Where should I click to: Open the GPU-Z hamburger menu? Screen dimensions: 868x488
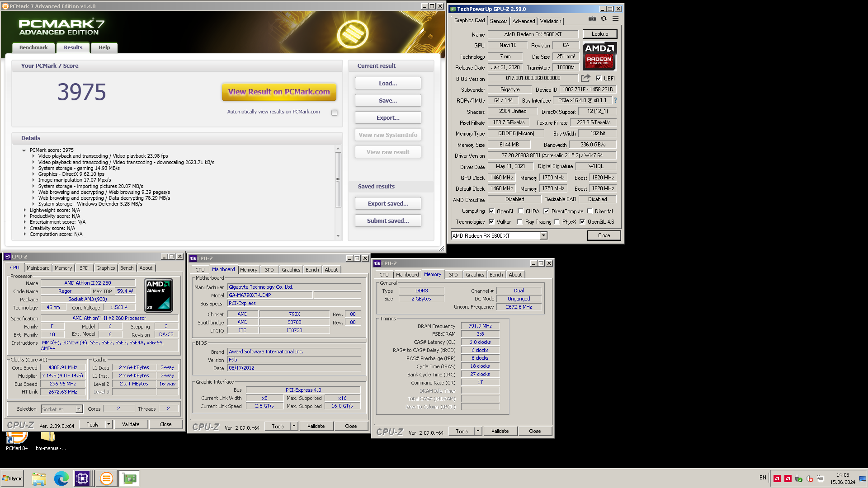pos(615,19)
